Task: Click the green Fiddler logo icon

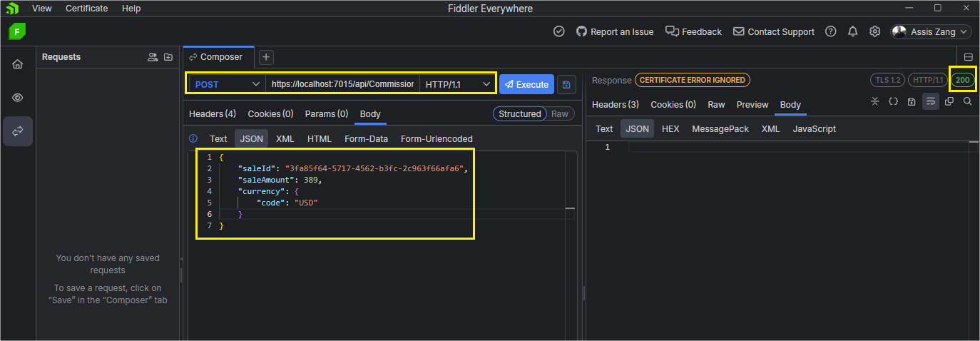Action: [x=18, y=31]
